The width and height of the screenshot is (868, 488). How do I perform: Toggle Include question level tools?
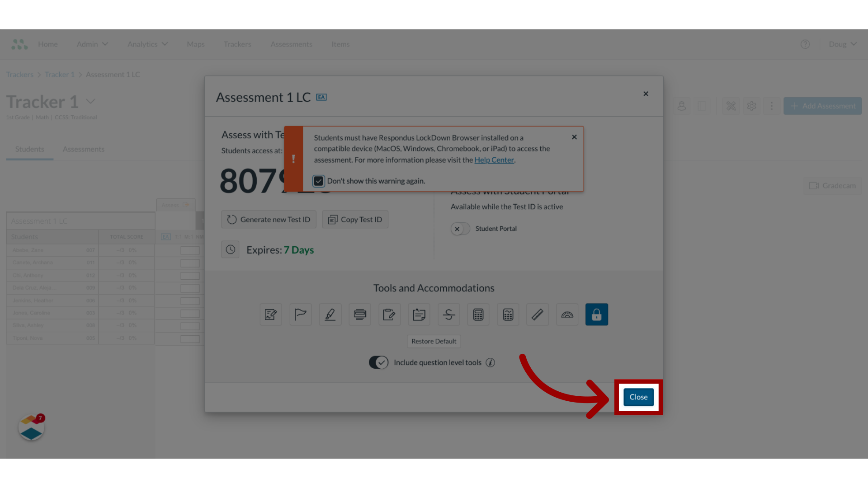(378, 362)
